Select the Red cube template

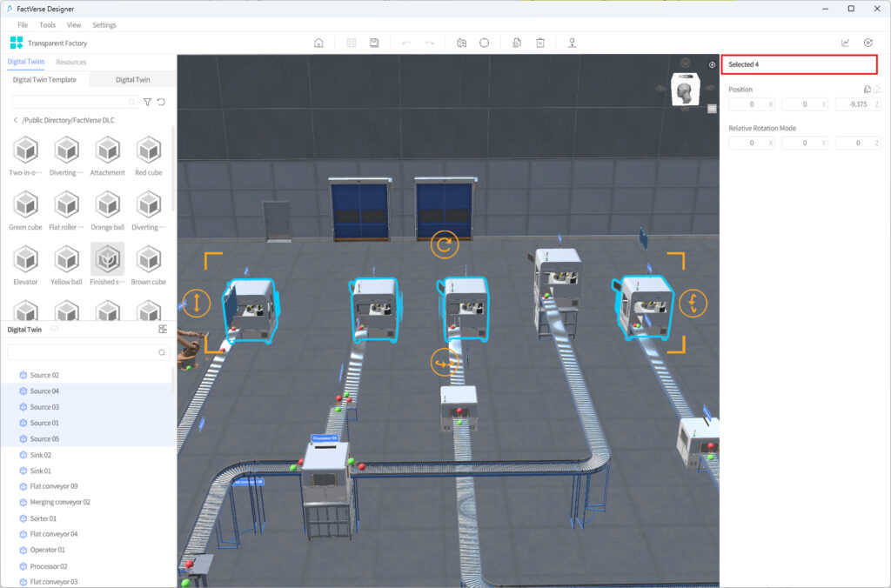click(148, 155)
